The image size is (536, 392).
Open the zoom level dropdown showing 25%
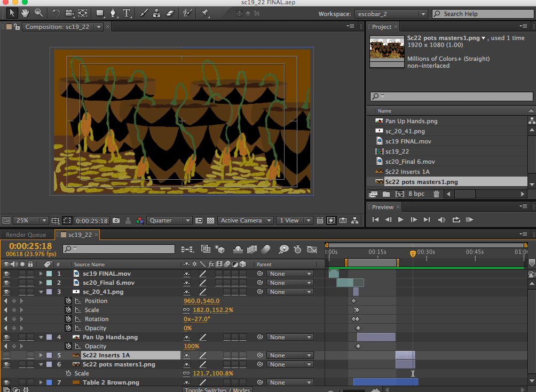point(30,220)
